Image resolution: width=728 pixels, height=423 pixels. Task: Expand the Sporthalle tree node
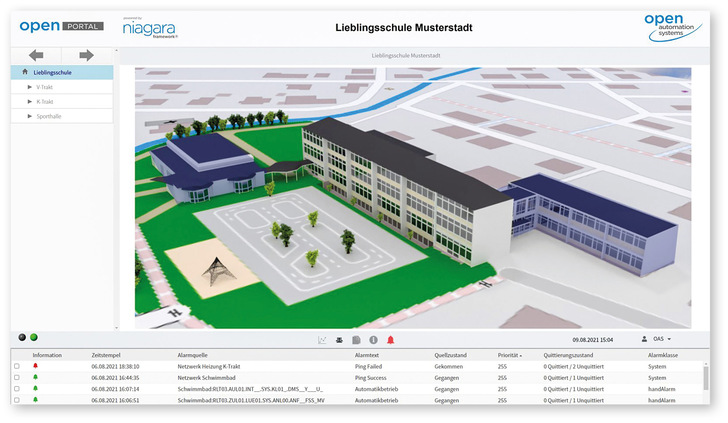[29, 116]
